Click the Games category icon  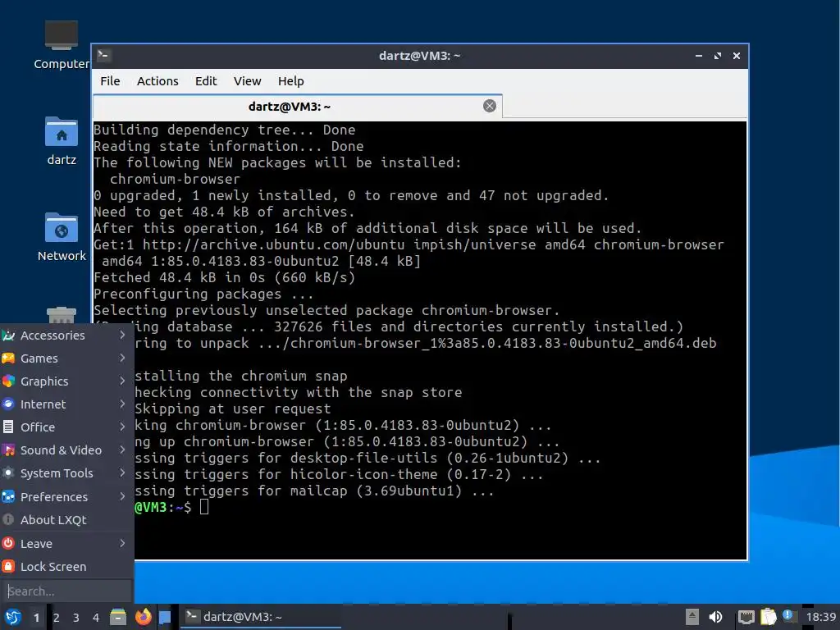pyautogui.click(x=8, y=358)
